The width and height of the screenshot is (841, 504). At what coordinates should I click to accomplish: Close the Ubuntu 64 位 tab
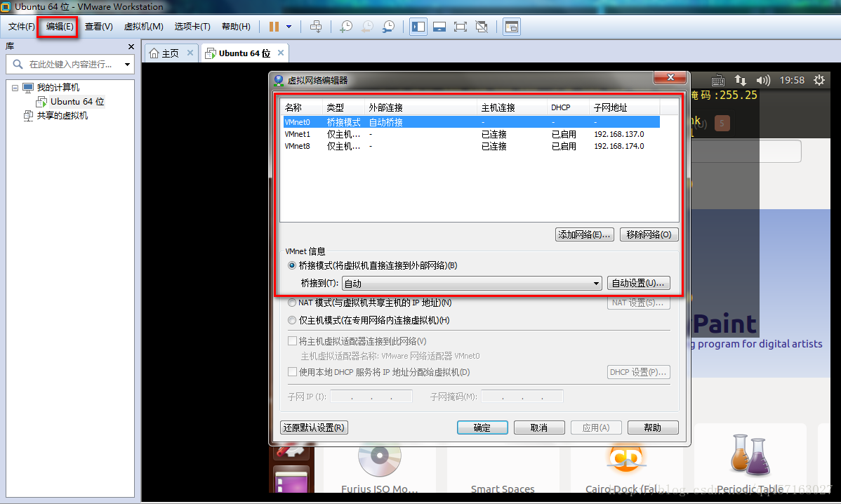281,53
